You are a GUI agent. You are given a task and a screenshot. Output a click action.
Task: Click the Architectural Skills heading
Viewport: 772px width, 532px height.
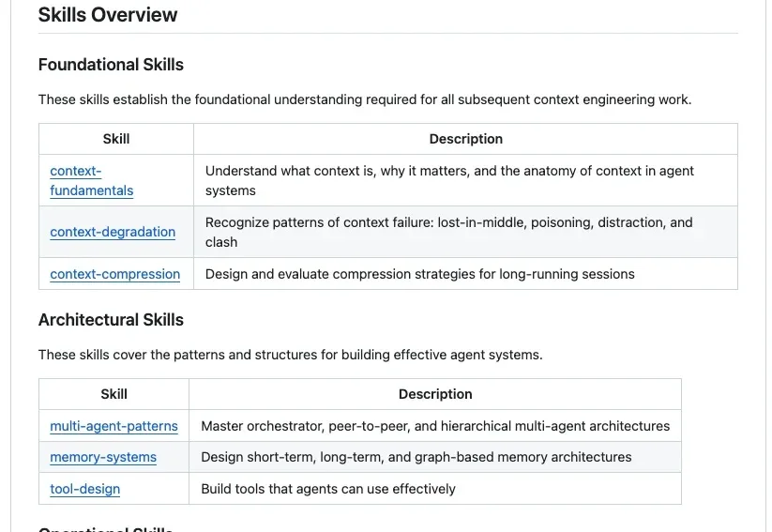click(111, 320)
